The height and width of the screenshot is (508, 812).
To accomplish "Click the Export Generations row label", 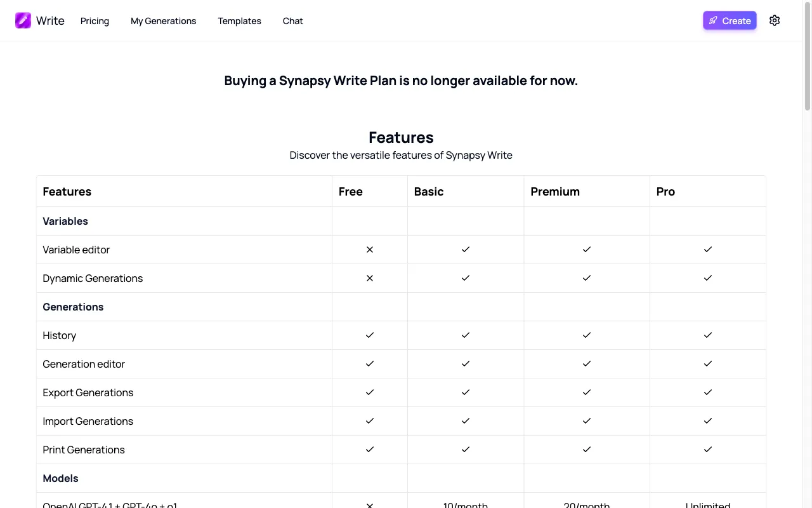I will click(88, 392).
